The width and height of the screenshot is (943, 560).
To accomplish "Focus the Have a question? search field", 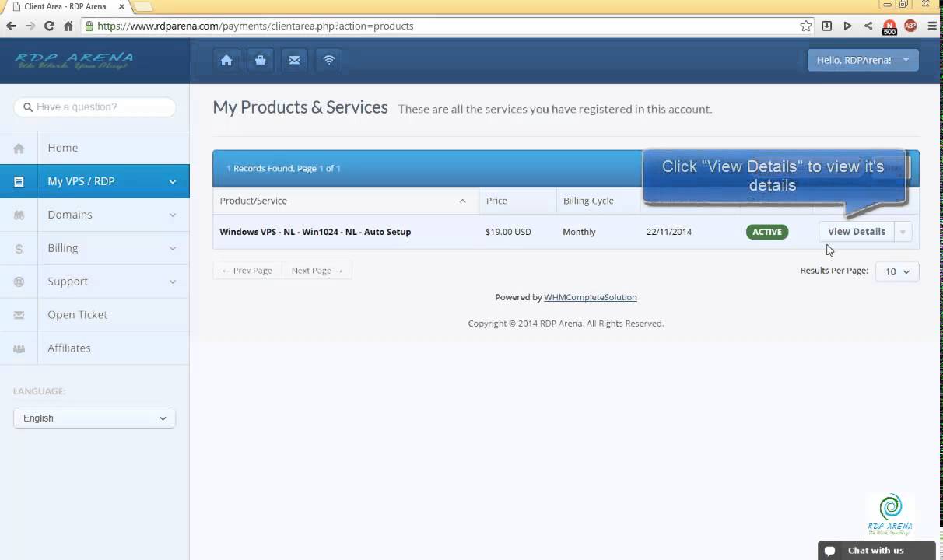I will pos(94,107).
